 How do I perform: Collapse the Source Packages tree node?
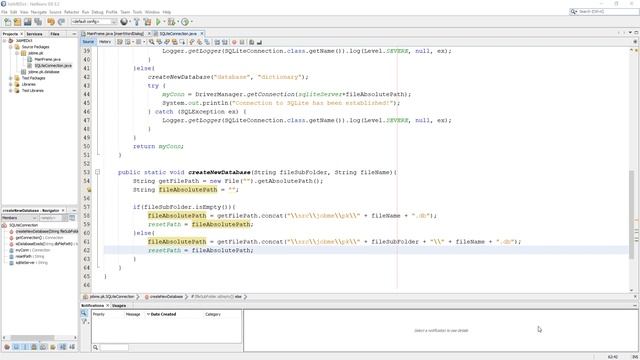(x=11, y=47)
